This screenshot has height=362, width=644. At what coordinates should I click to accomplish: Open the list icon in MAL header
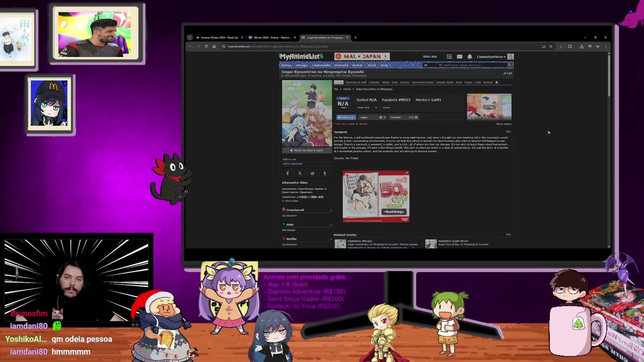pos(449,57)
